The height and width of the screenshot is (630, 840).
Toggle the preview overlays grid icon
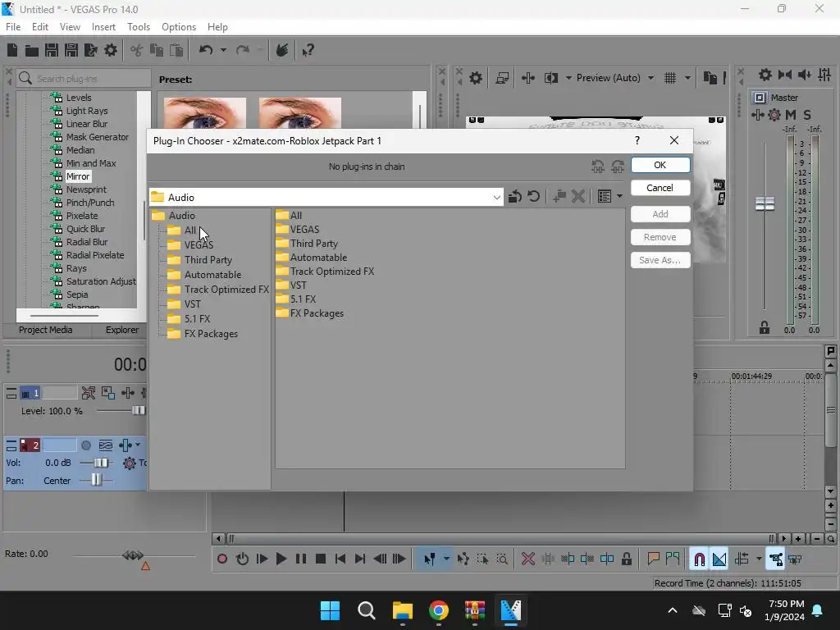click(x=669, y=78)
